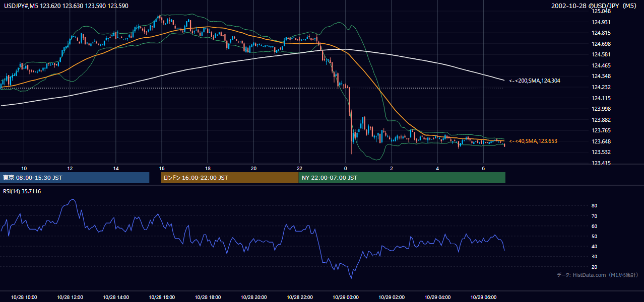This screenshot has width=644, height=302.
Task: Click the hour label 2 under price chart
Action: (x=392, y=168)
